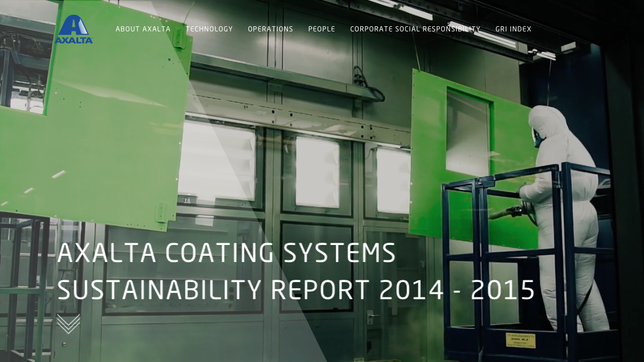Go to the Operations page
This screenshot has width=644, height=362.
pos(270,29)
